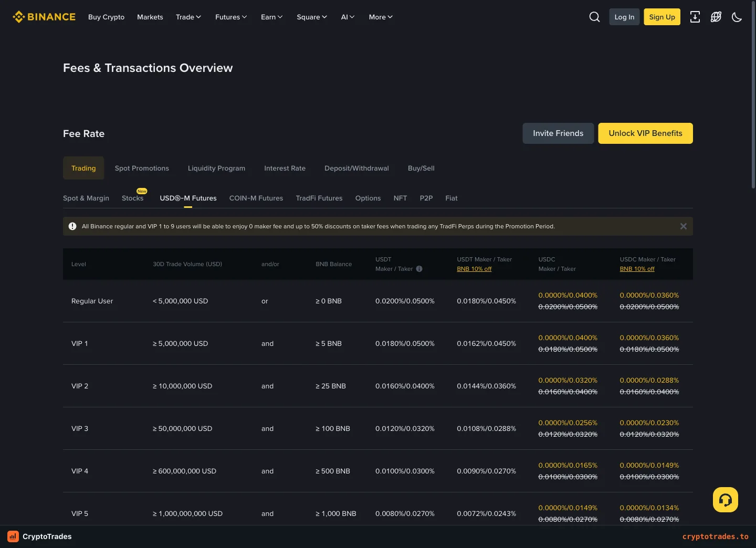
Task: Click Unlock VIP Benefits button
Action: pyautogui.click(x=645, y=133)
